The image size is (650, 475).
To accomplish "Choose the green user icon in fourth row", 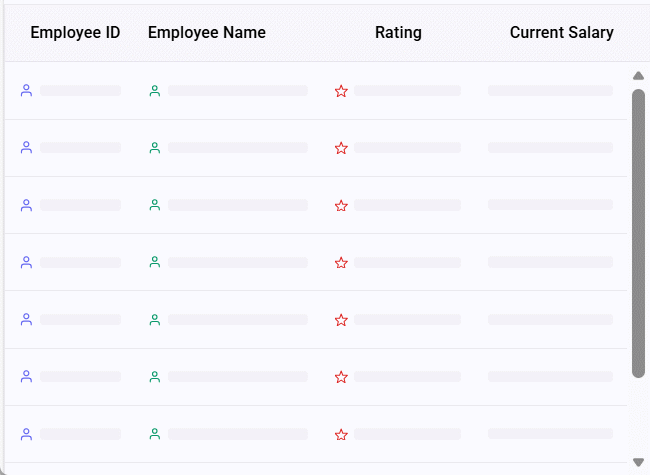I will [155, 262].
